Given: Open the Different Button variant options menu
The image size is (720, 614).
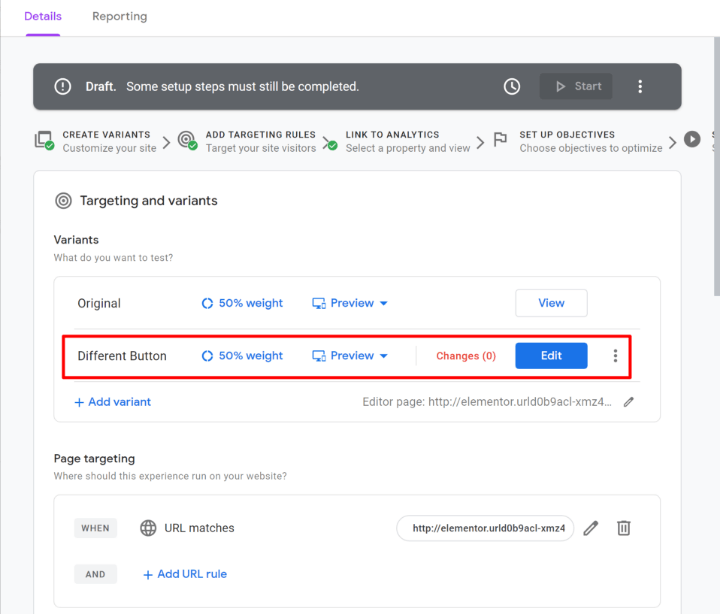Looking at the screenshot, I should click(x=615, y=356).
